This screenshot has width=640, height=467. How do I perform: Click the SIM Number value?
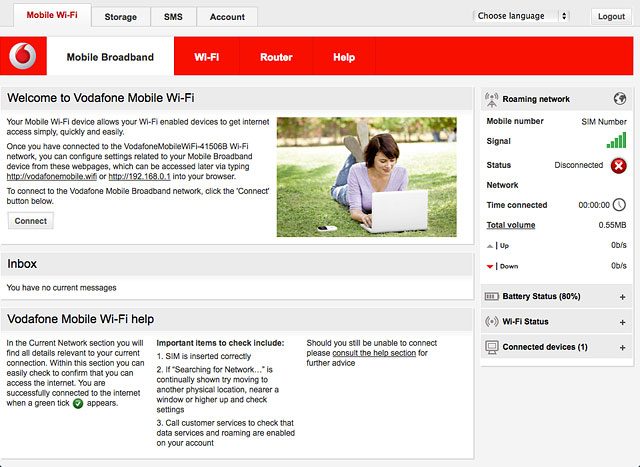point(604,122)
